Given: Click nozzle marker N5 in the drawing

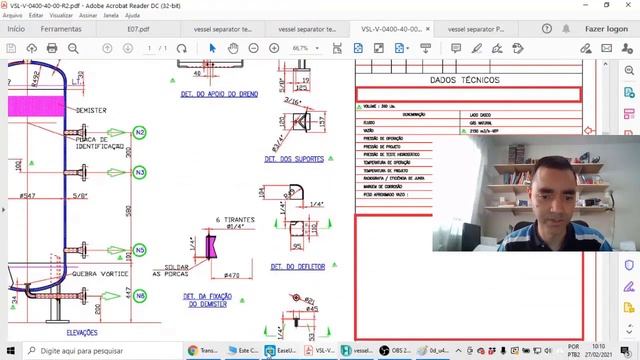Looking at the screenshot, I should coord(140,250).
